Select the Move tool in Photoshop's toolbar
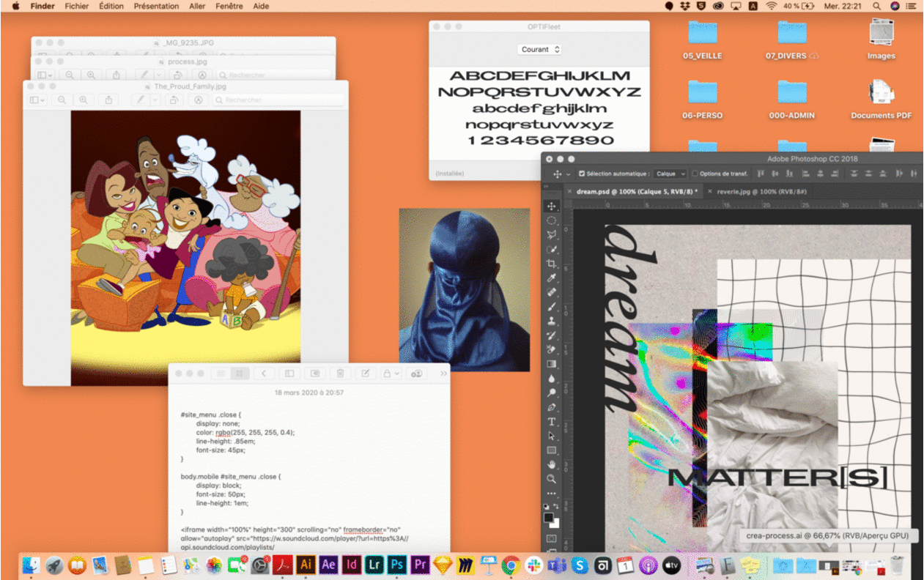924x580 pixels. click(552, 206)
